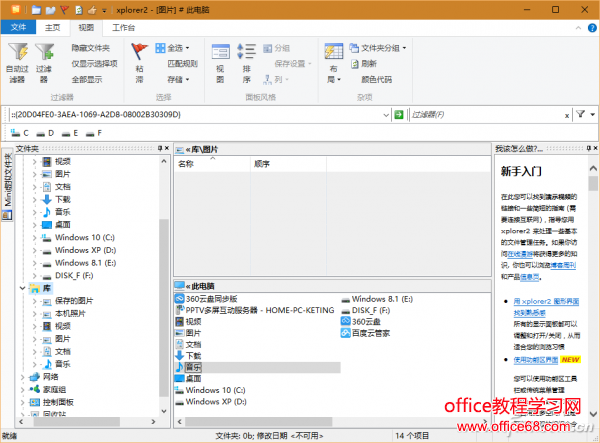
Task: Click the 过滤器(F) filter input field
Action: (x=486, y=114)
